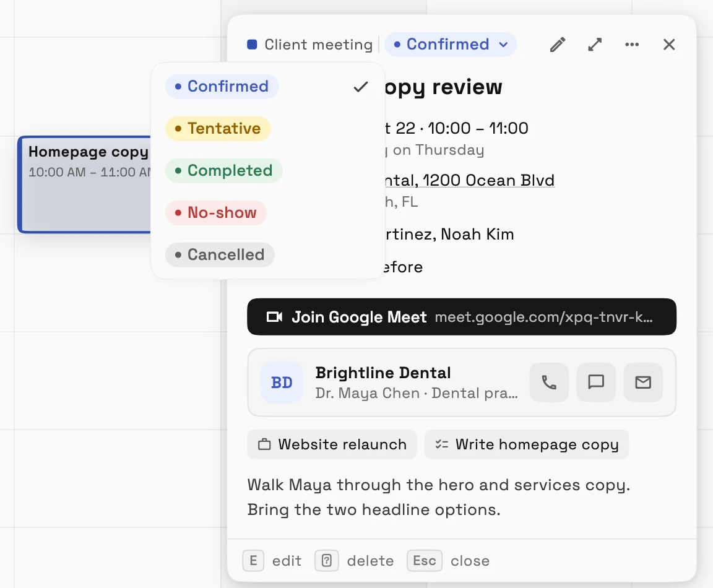Open the 1200 Ocean Blvd address link
713x588 pixels.
tap(470, 181)
